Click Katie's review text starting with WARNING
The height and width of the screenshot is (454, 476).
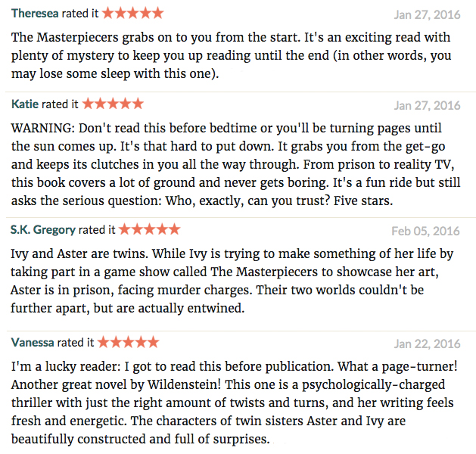[x=236, y=164]
